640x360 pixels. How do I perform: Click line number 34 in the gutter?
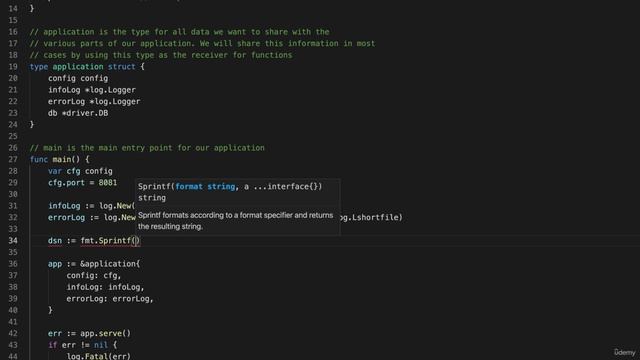pyautogui.click(x=13, y=241)
